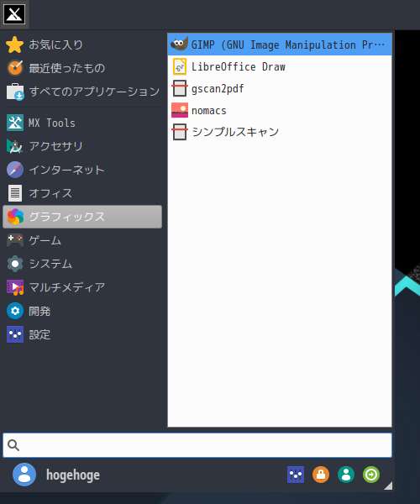Screen dimensions: 420x504
Task: Click the Internet compass icon
Action: pos(15,170)
